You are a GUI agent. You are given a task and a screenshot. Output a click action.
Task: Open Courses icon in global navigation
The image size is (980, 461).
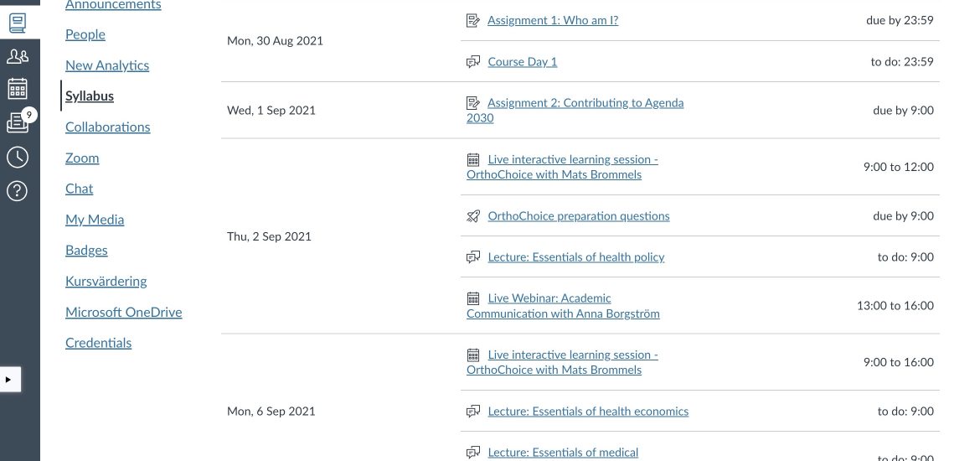18,23
